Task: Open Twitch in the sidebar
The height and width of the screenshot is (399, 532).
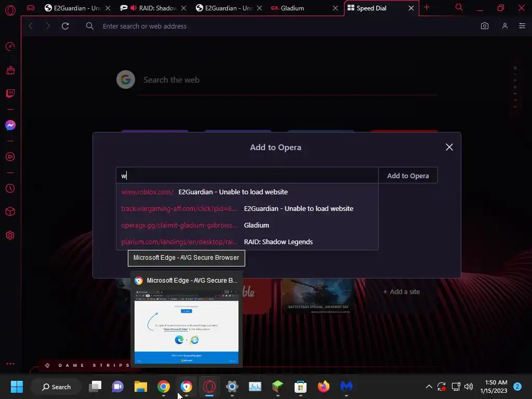Action: click(10, 94)
